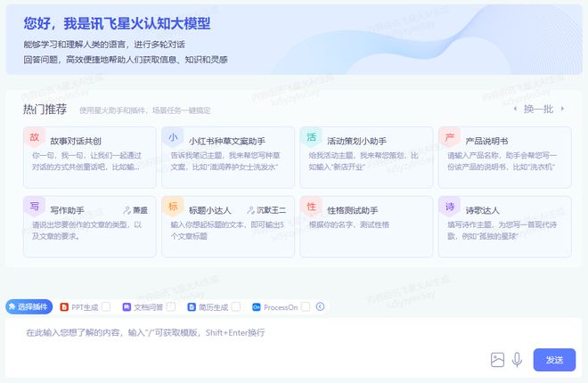Click the 性 icon of 性格测试助手
Image resolution: width=588 pixels, height=383 pixels.
tap(311, 207)
